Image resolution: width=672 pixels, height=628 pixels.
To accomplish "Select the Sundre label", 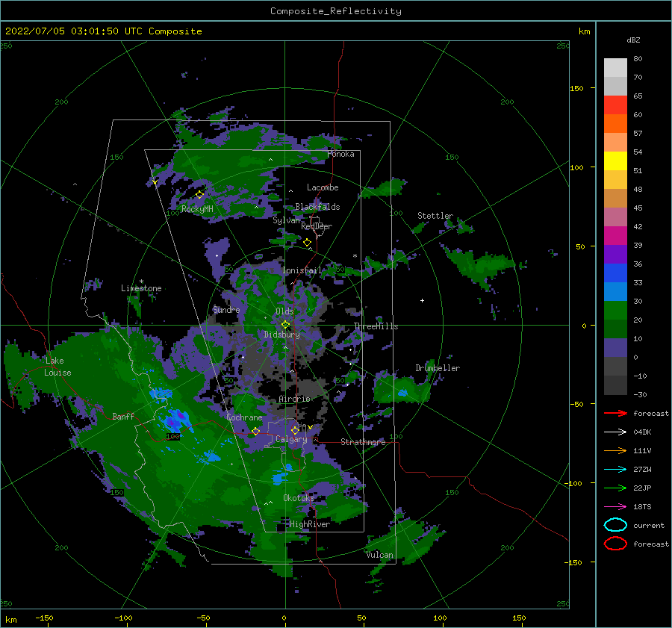I will tap(226, 310).
